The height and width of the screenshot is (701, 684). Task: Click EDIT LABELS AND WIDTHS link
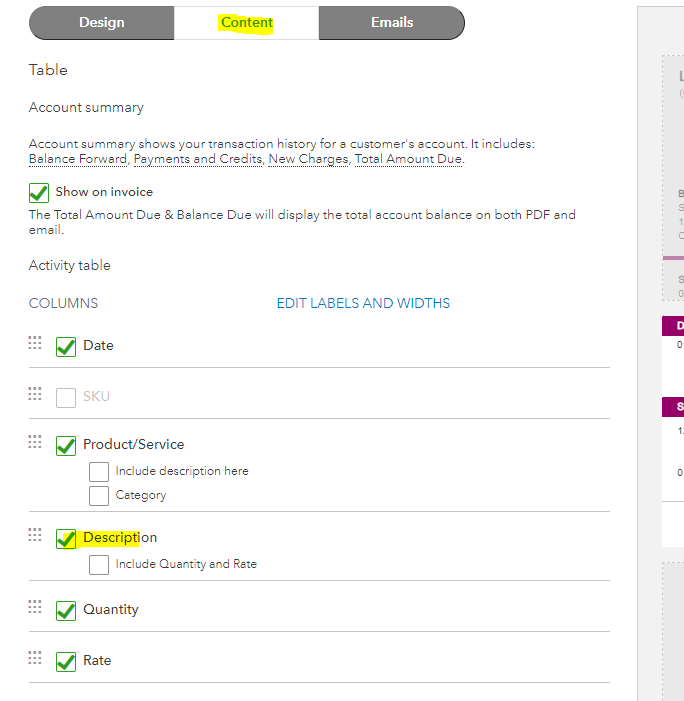(x=363, y=303)
